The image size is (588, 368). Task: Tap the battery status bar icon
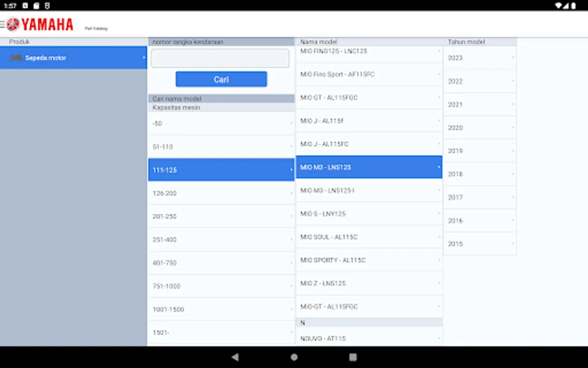click(573, 6)
